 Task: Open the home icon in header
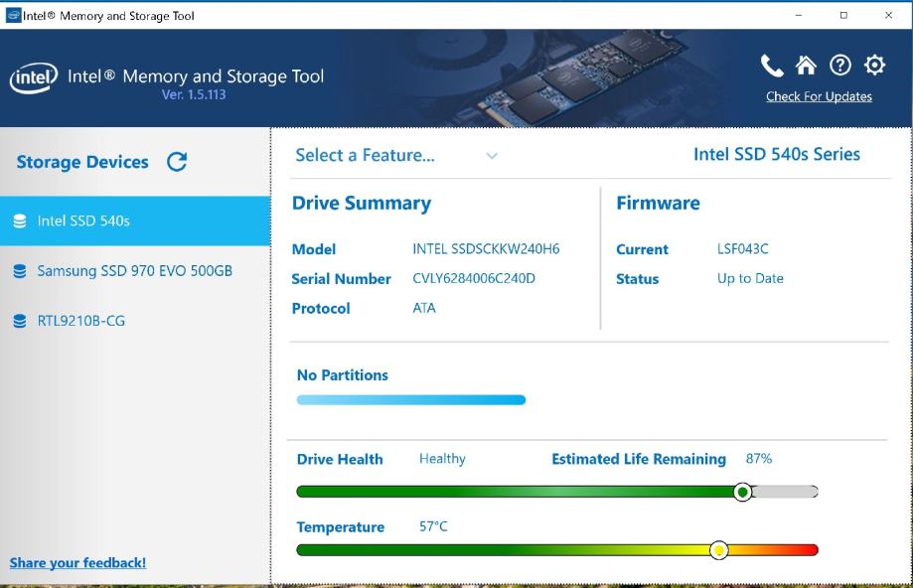(806, 66)
